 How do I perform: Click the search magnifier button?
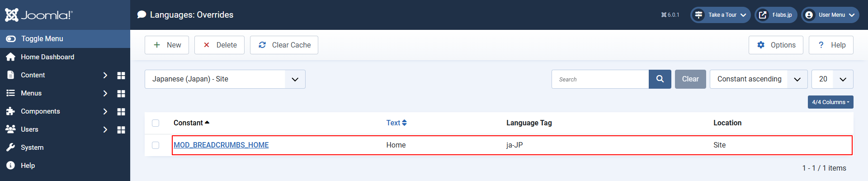660,79
